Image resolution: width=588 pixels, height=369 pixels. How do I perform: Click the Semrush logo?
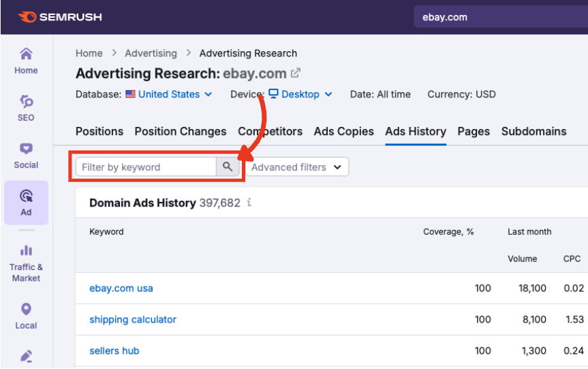pos(60,17)
